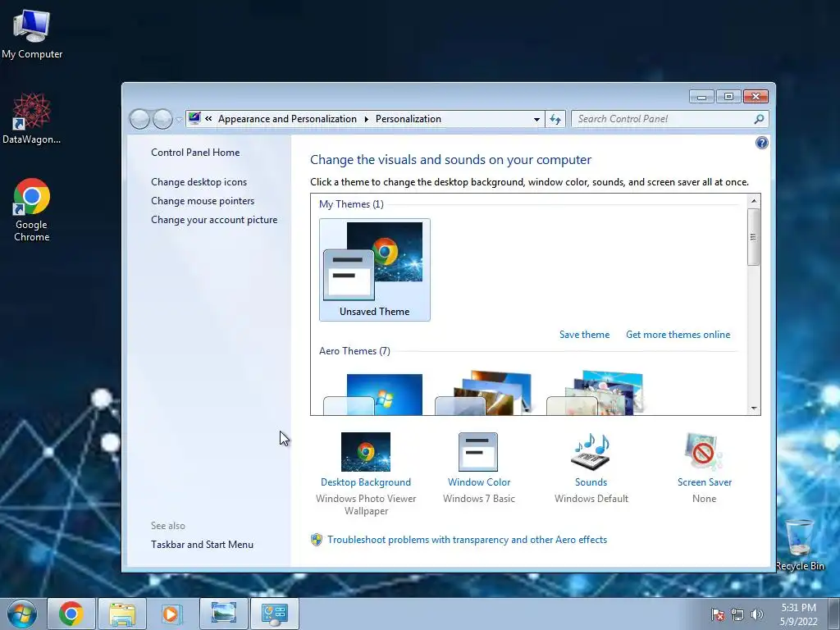Open Google Chrome desktop shortcut
This screenshot has height=630, width=840.
(x=32, y=210)
